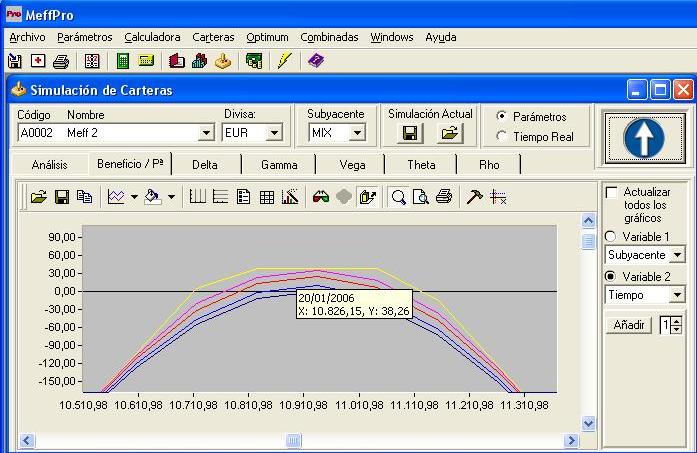Screen dimensions: 697x453
Task: Click the open folder icon in chart toolbar
Action: [x=39, y=196]
